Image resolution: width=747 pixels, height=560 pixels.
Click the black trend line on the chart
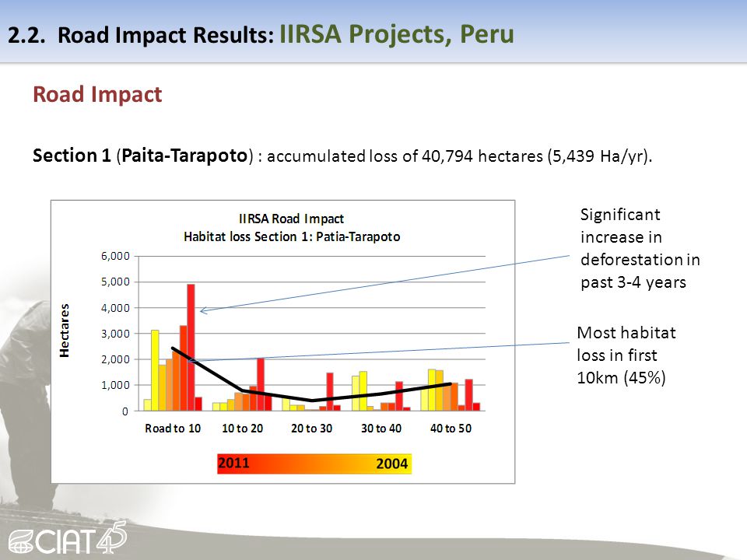tap(311, 400)
